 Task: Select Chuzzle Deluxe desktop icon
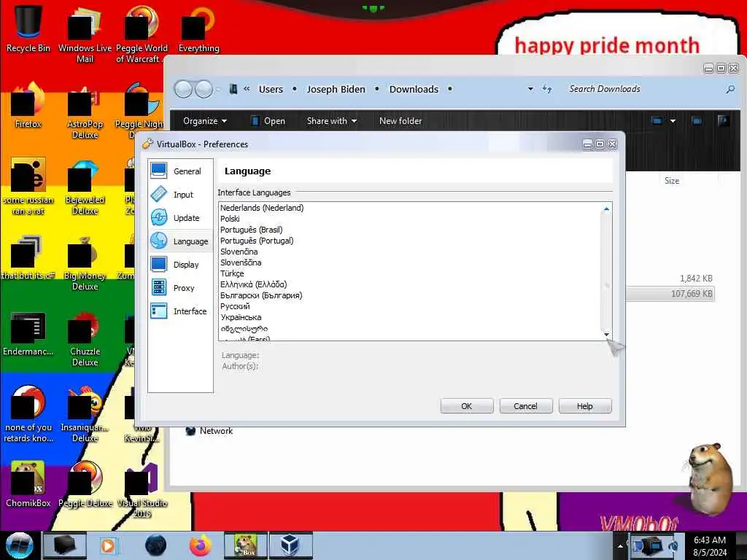(x=85, y=338)
